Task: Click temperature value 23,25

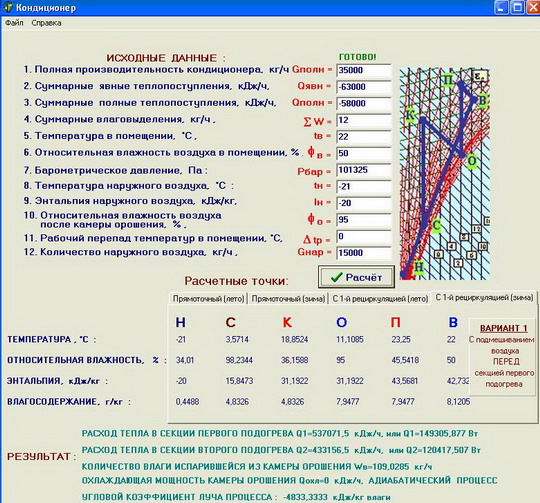Action: point(401,339)
